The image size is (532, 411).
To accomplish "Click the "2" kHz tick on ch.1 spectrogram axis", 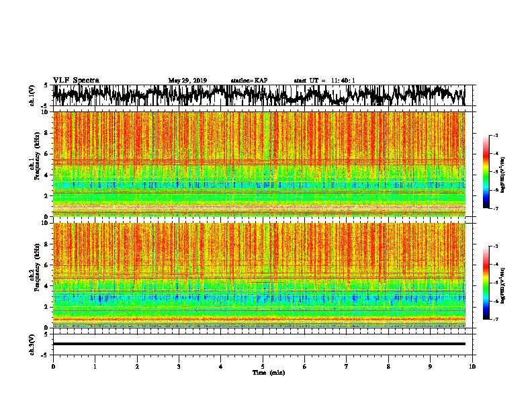I will coord(47,195).
